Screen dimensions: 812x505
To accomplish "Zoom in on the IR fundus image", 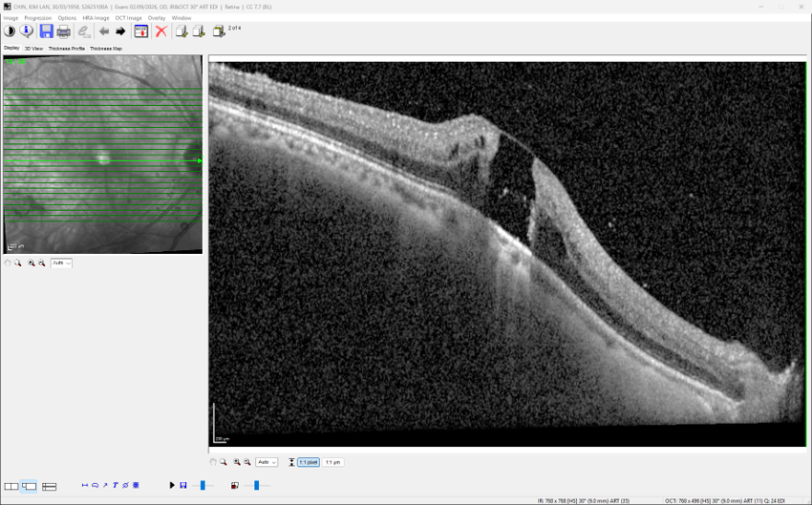I will coord(32,263).
